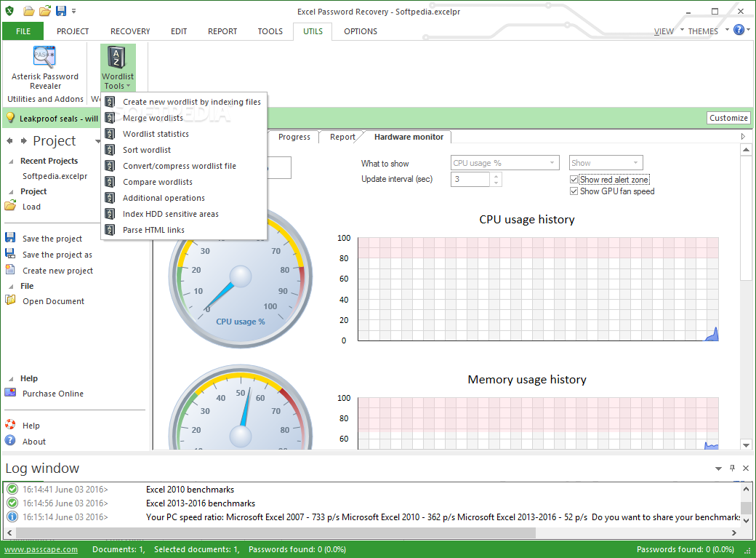Click the log window horizontal scrollbar
This screenshot has width=756, height=558.
[x=276, y=533]
